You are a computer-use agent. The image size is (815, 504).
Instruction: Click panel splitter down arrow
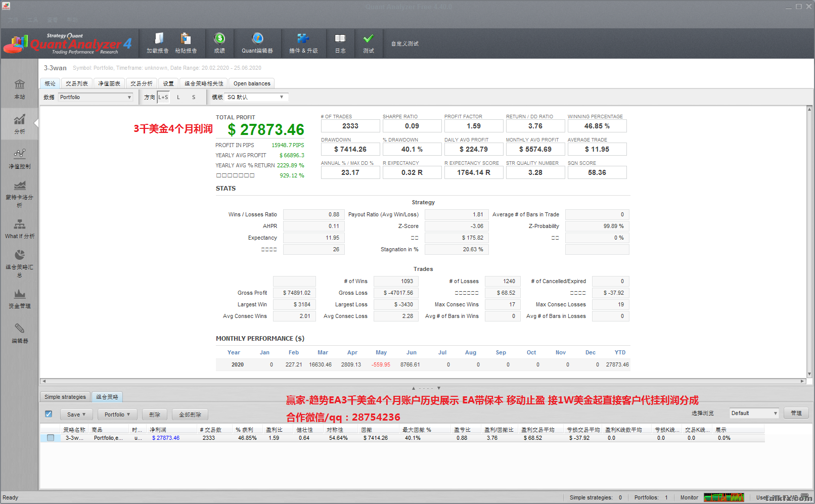click(x=439, y=388)
